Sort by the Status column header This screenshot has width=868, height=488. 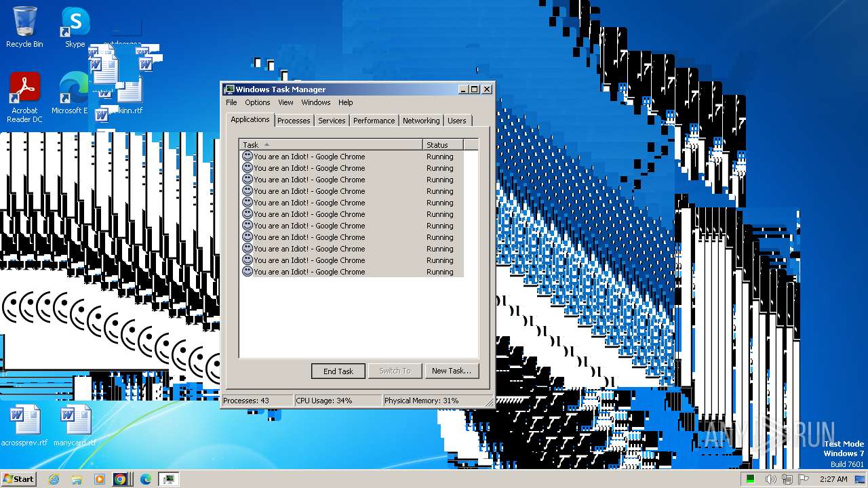(x=443, y=144)
